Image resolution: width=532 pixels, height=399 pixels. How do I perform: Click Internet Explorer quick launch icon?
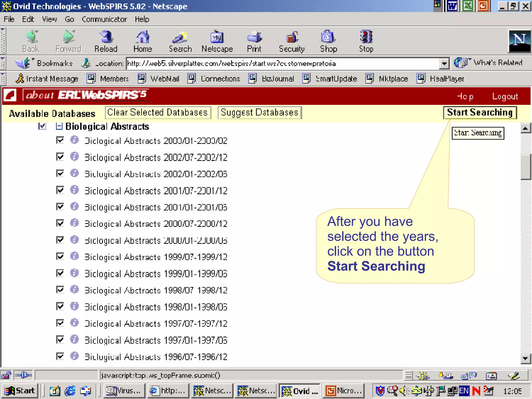tap(70, 391)
